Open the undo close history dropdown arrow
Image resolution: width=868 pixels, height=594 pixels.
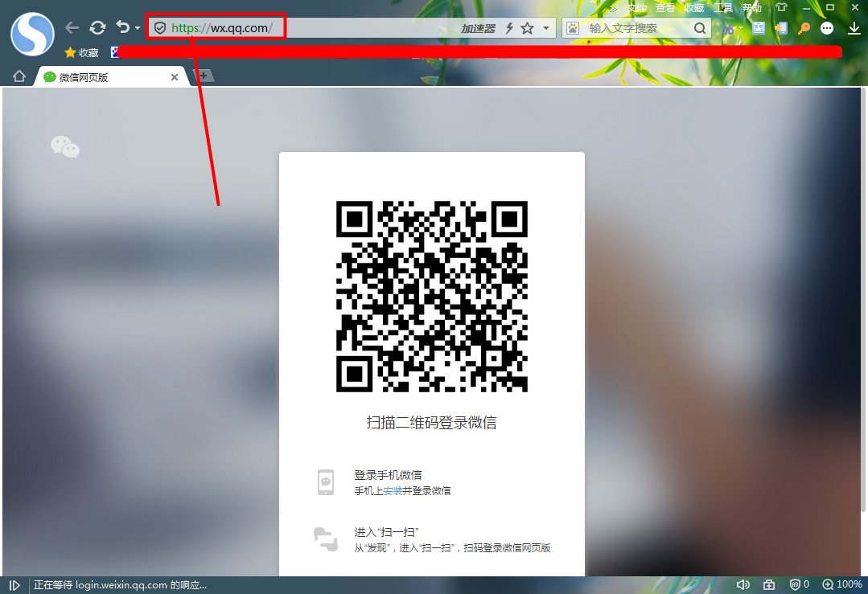[138, 28]
